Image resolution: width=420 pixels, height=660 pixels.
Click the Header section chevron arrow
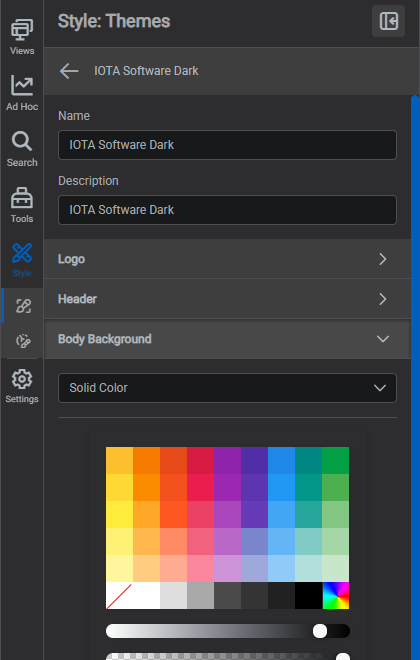click(383, 299)
